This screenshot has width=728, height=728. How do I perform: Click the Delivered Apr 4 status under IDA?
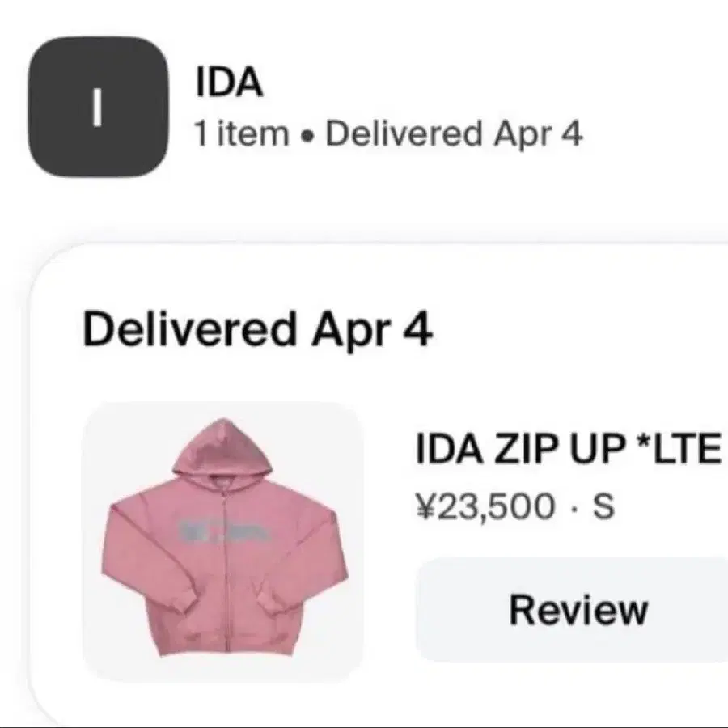[x=454, y=133]
